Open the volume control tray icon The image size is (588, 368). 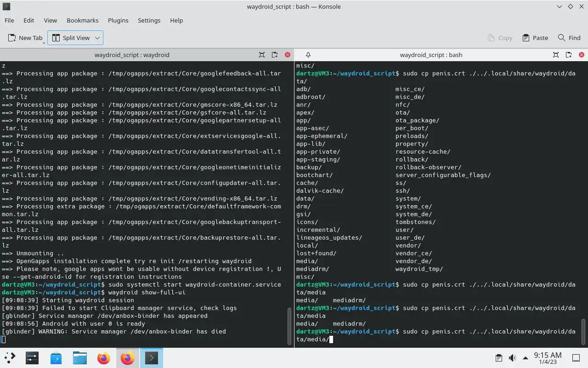[512, 358]
